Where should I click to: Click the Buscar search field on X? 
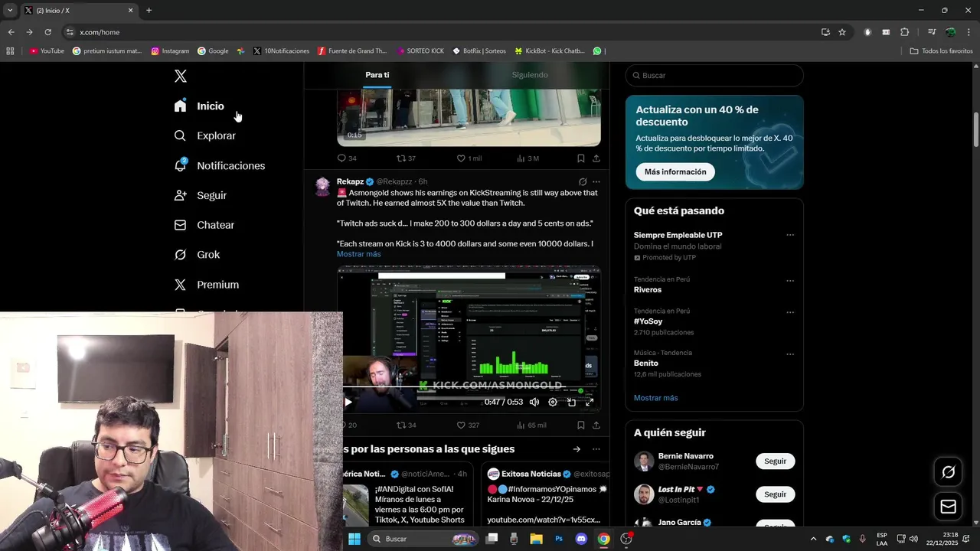pos(714,76)
